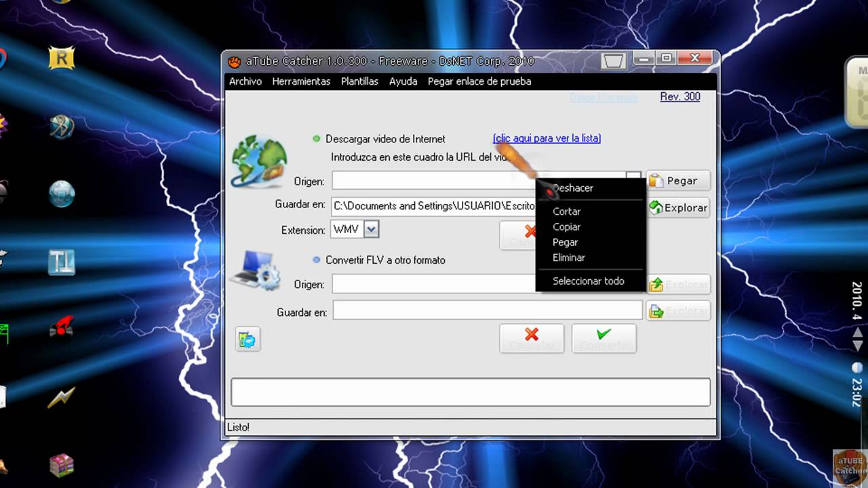The height and width of the screenshot is (488, 868).
Task: Open the Archivo menu
Action: coord(245,81)
